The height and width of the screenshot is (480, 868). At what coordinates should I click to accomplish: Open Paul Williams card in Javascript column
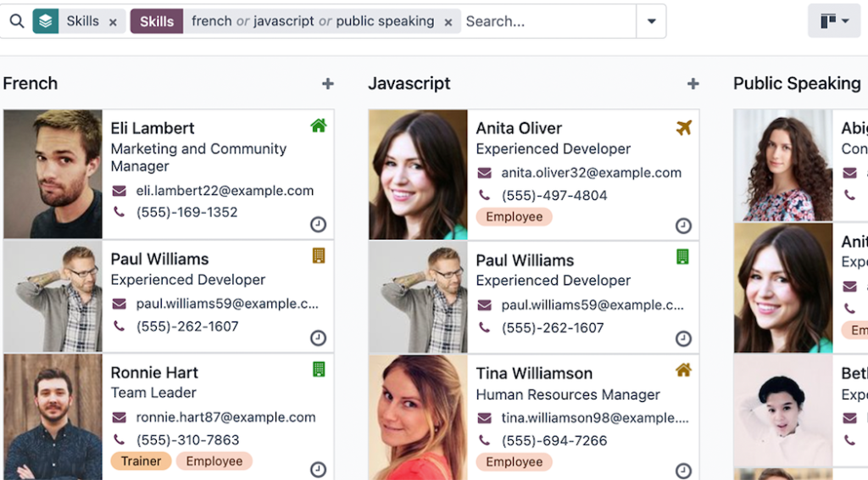525,260
